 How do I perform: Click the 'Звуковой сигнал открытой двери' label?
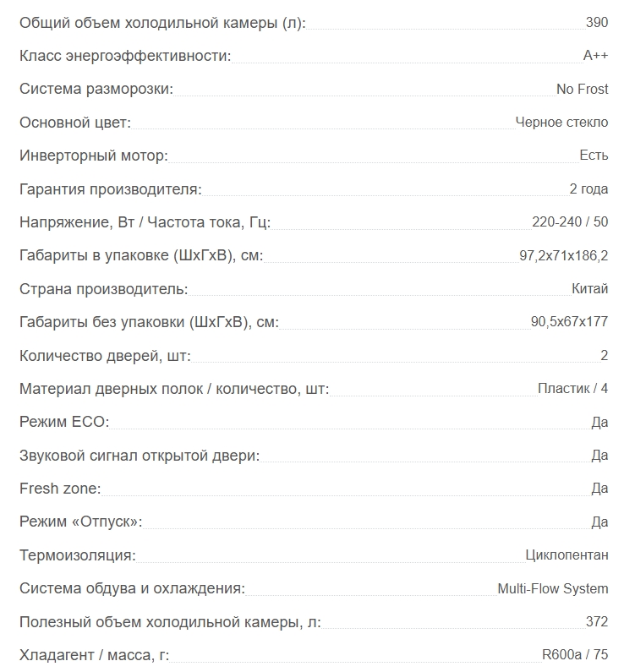(140, 455)
